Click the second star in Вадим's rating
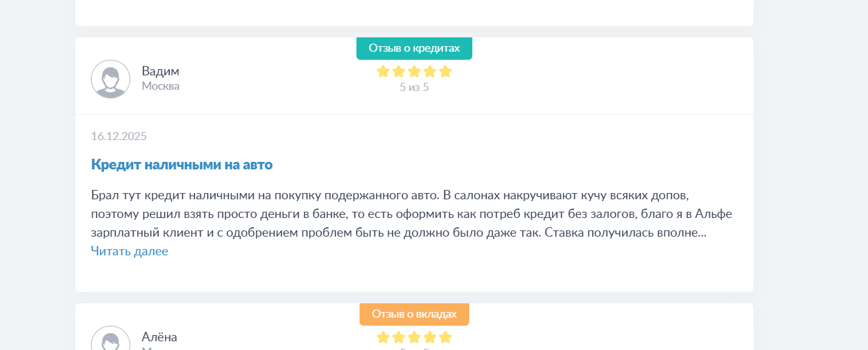Image resolution: width=868 pixels, height=350 pixels. click(x=399, y=72)
